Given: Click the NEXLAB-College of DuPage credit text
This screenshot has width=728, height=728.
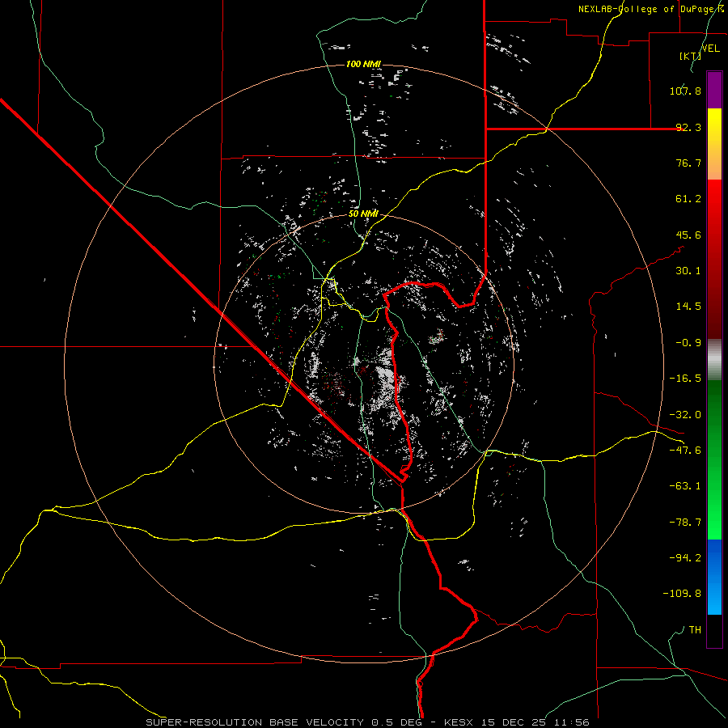Looking at the screenshot, I should (x=650, y=9).
